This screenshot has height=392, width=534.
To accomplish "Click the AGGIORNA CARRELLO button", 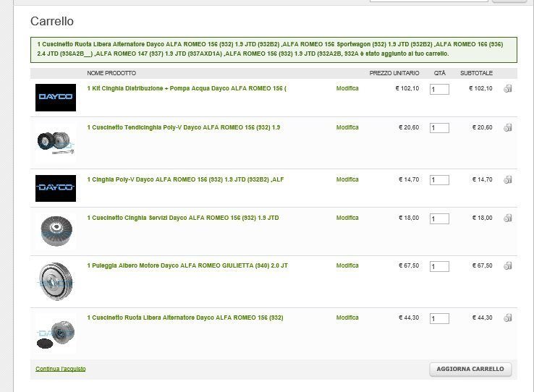I will (470, 369).
